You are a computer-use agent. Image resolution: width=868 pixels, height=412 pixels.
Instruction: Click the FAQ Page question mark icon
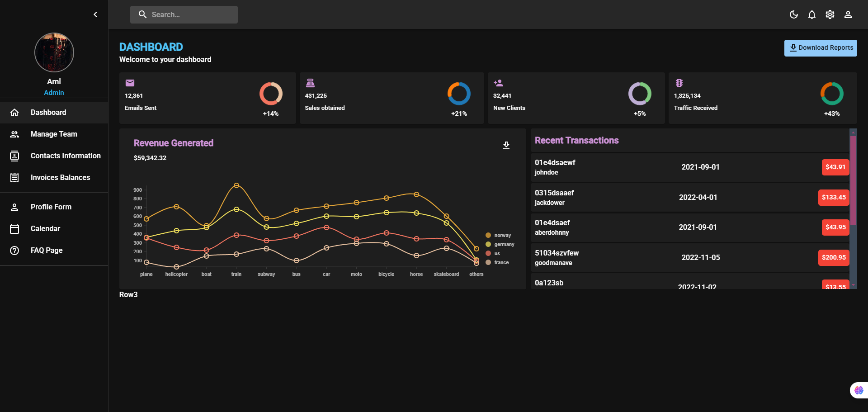(x=14, y=251)
